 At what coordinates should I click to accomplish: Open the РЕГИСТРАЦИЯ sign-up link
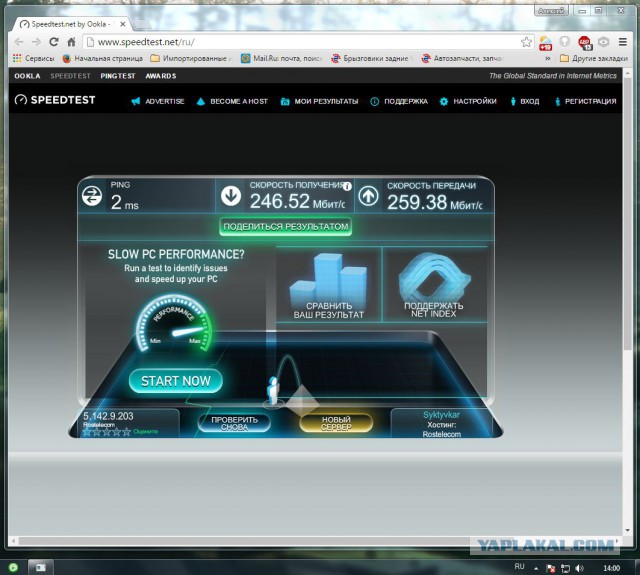click(585, 101)
